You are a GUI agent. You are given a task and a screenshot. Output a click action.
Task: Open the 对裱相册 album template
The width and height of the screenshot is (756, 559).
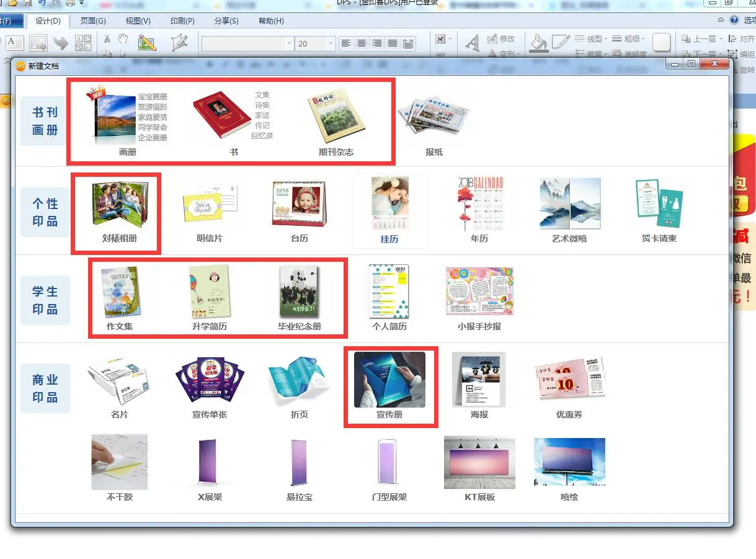[x=120, y=211]
